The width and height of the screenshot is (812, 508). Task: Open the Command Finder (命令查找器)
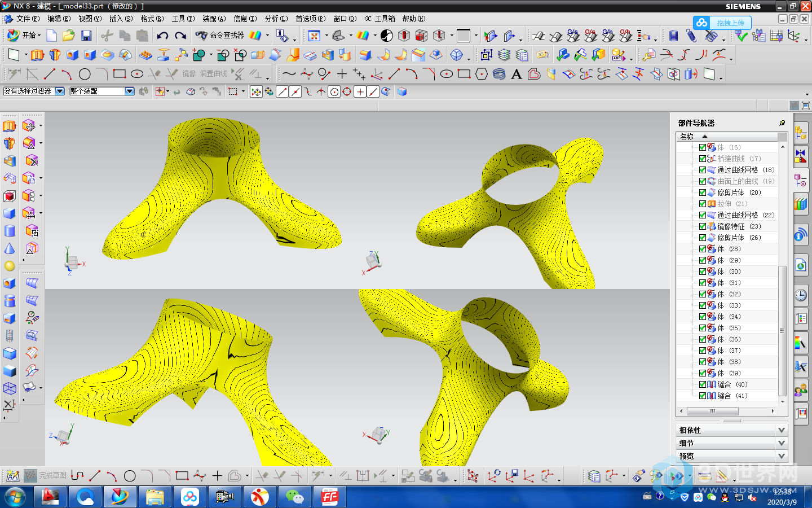tap(220, 36)
